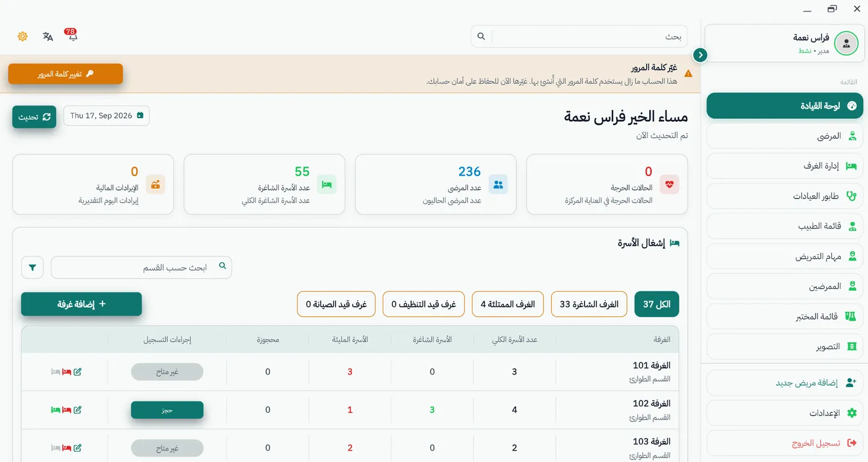Open قائمة الطبيب doctor list
The image size is (868, 462).
[x=784, y=226]
